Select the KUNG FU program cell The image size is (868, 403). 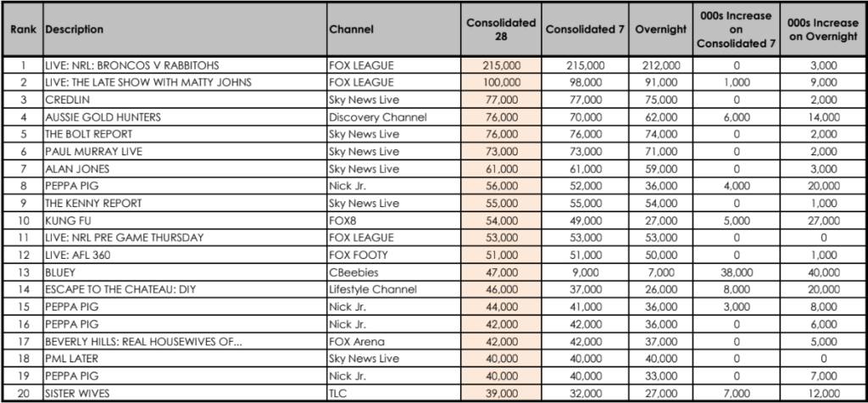coord(185,221)
